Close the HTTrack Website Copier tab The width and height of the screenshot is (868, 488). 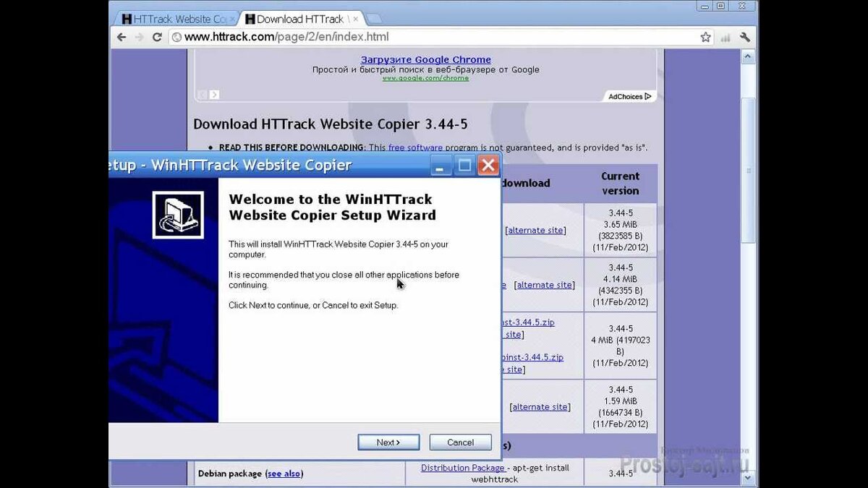pos(233,19)
